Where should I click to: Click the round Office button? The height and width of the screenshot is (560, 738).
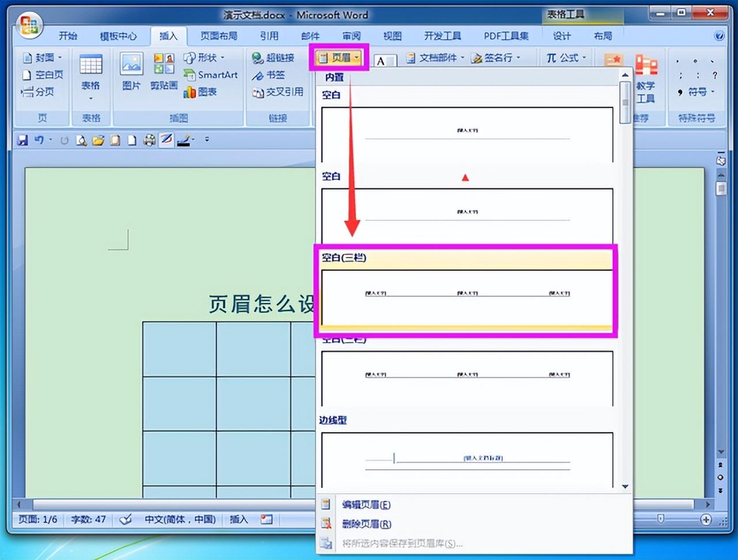pos(29,25)
